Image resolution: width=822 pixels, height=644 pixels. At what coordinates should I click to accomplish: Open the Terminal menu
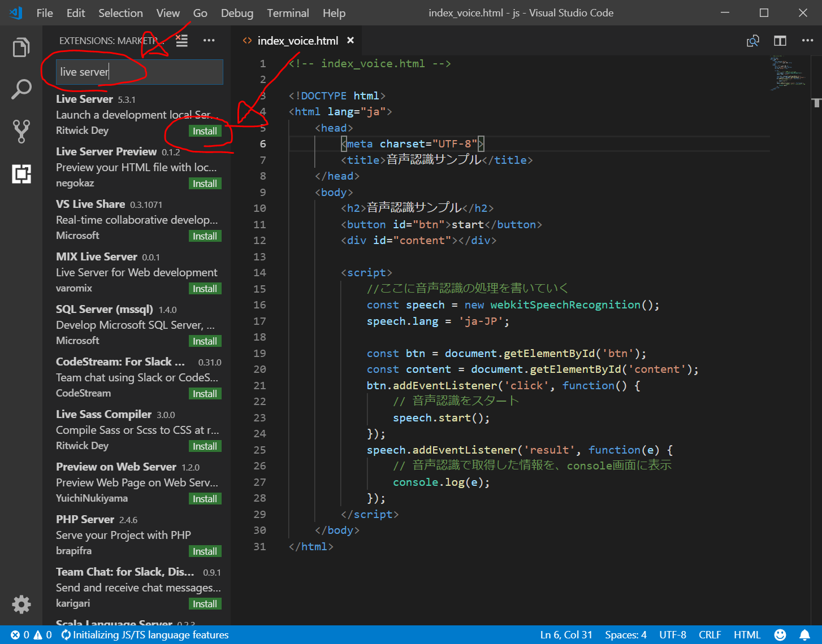288,13
